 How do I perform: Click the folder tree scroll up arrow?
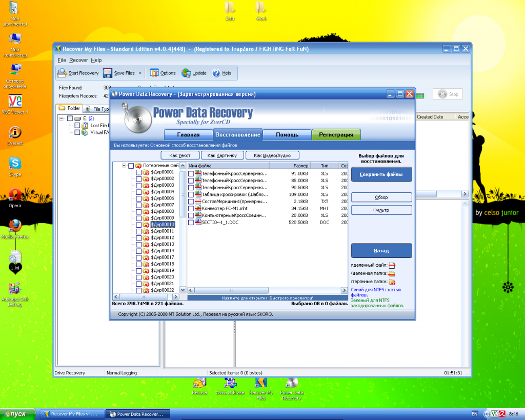(183, 166)
